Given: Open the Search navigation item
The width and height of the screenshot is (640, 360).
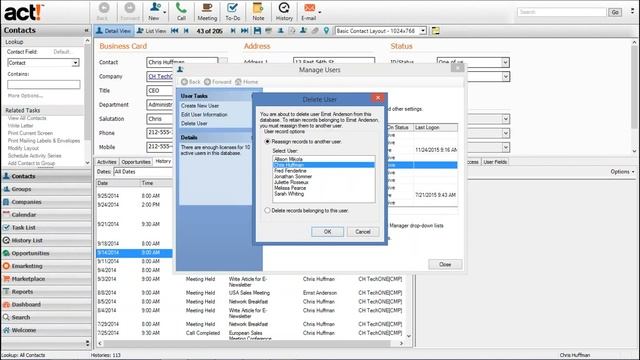Looking at the screenshot, I should pos(46,317).
